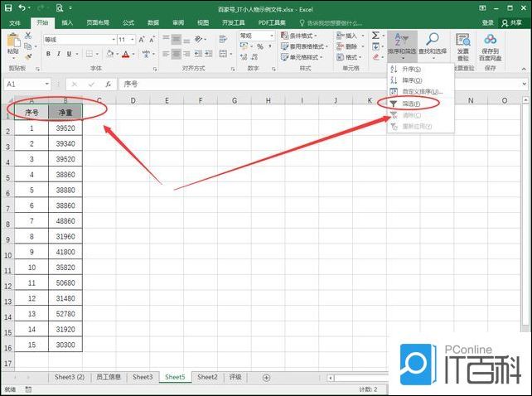
Task: Click the Decrease Indent icon
Action: [199, 54]
